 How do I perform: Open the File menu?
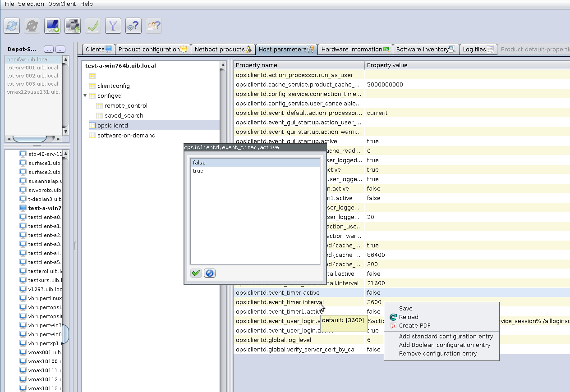9,4
